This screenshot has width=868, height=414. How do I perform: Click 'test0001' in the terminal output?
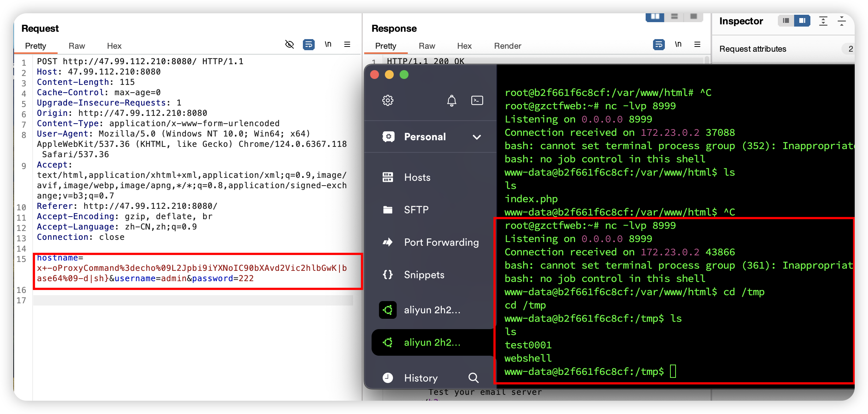[528, 345]
